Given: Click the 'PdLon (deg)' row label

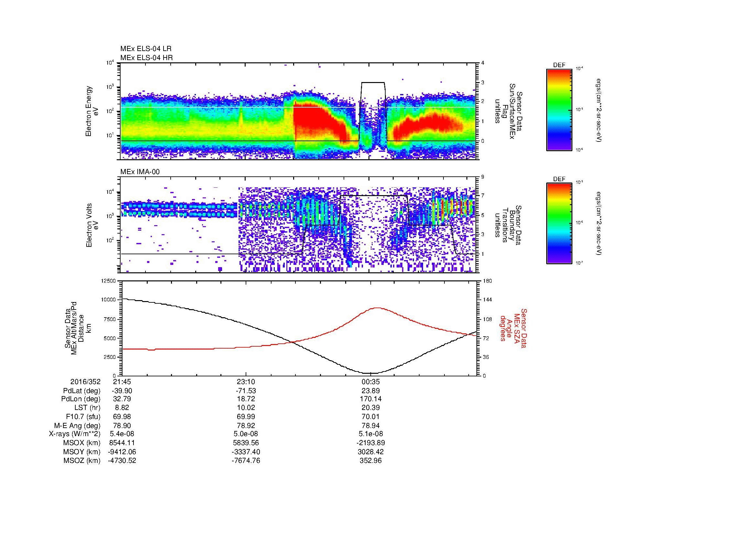Looking at the screenshot, I should (81, 399).
